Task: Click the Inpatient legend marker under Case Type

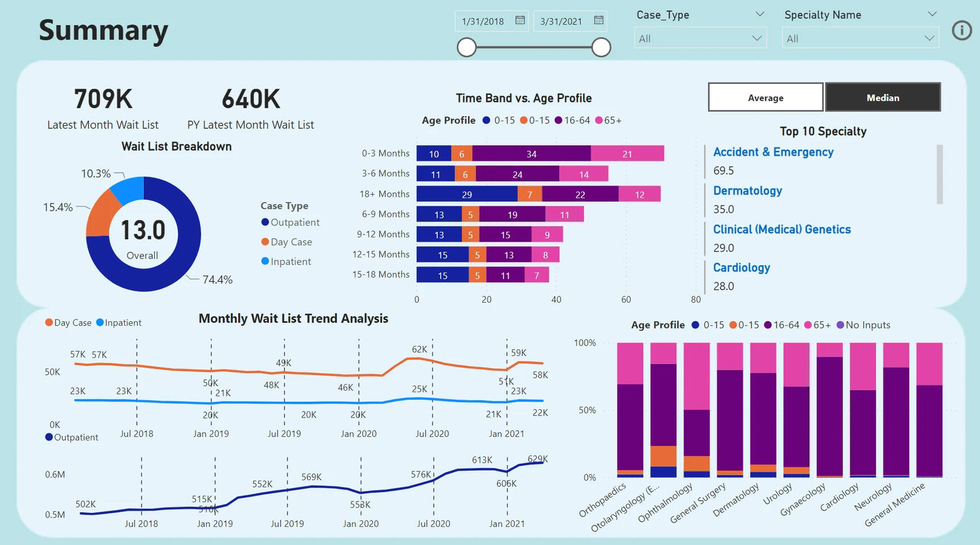Action: pyautogui.click(x=265, y=261)
